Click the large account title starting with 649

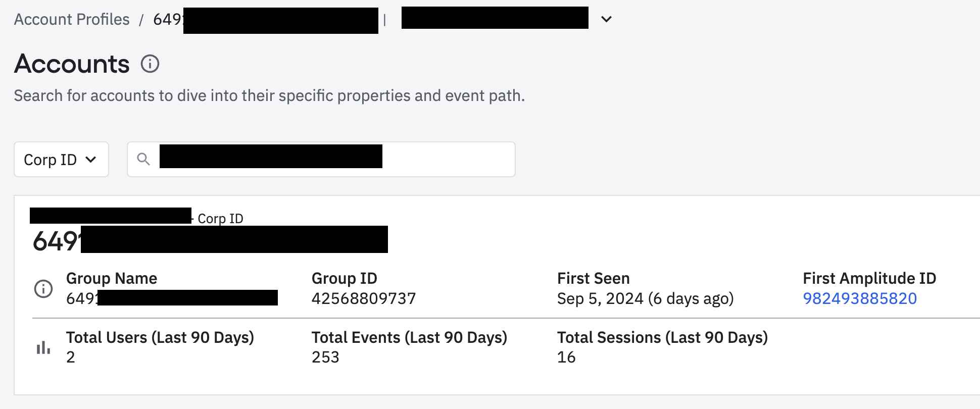click(x=57, y=241)
